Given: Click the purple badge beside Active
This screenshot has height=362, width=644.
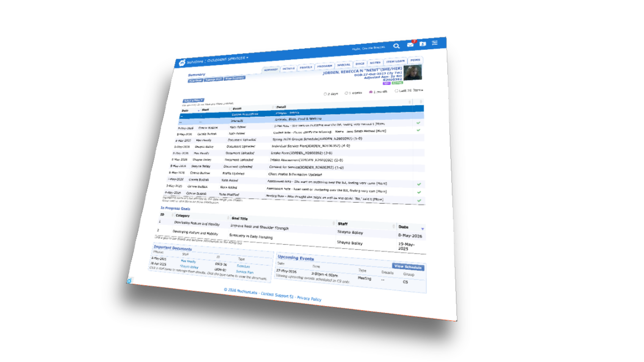Looking at the screenshot, I should (386, 83).
